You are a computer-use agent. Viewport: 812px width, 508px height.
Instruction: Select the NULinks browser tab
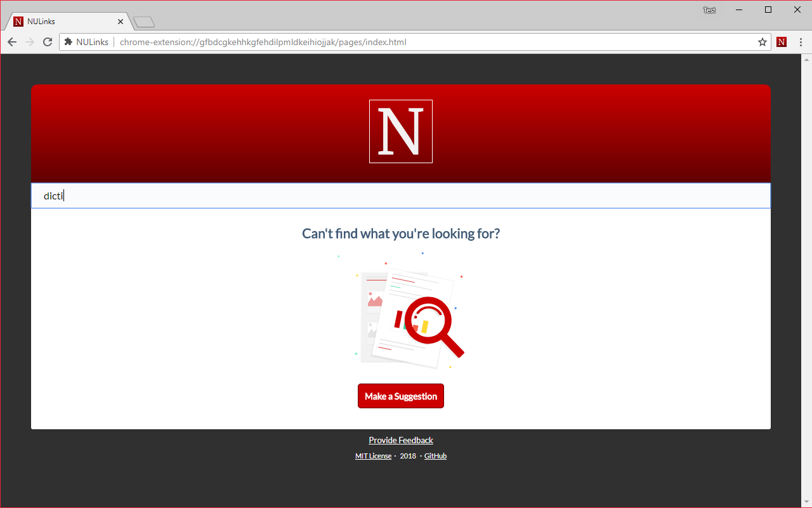coord(69,21)
